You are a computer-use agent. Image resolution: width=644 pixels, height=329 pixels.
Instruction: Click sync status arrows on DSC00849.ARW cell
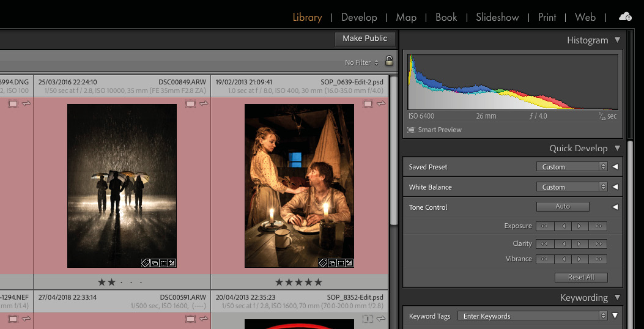204,103
